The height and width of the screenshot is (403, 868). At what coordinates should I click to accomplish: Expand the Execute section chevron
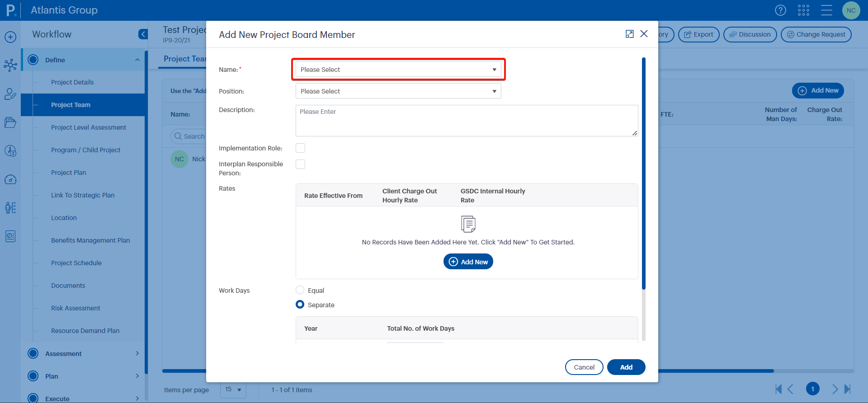(137, 398)
